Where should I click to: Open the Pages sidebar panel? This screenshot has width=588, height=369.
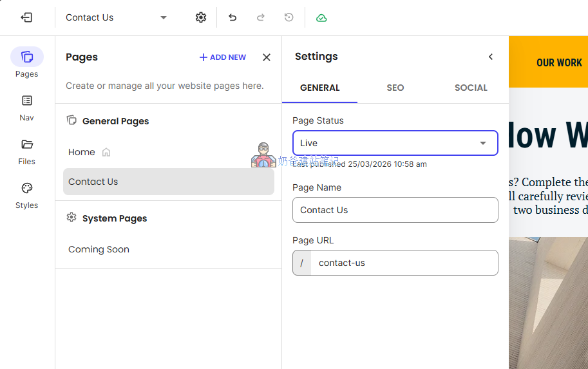click(x=27, y=62)
